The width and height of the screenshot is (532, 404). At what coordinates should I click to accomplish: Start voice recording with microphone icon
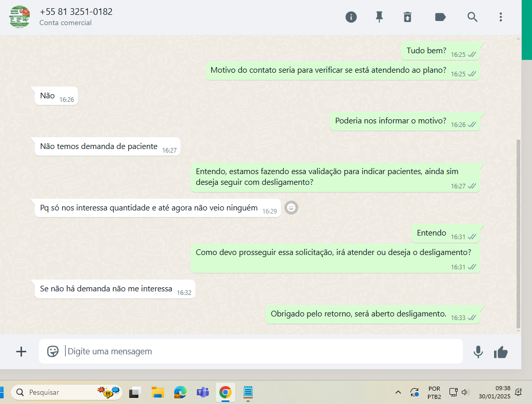pyautogui.click(x=478, y=352)
